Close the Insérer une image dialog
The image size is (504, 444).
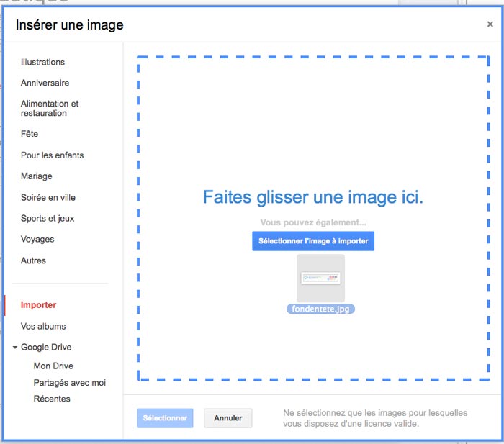490,24
